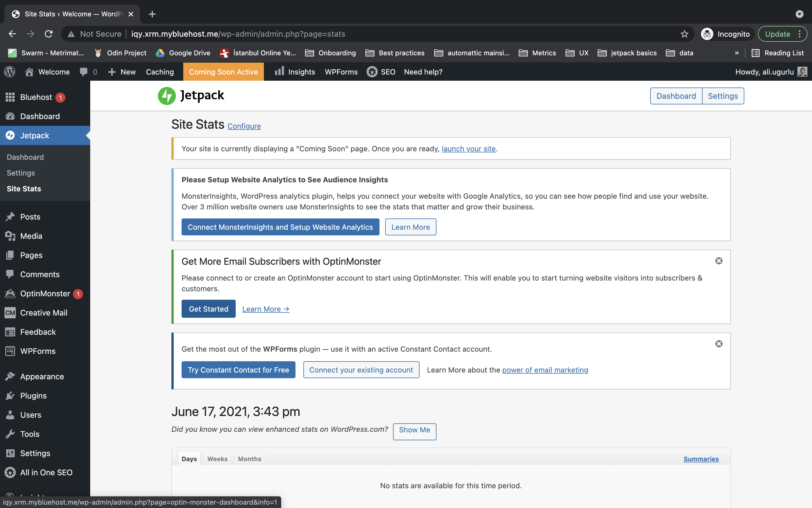
Task: Click the user avatar next to Howdy
Action: [802, 72]
